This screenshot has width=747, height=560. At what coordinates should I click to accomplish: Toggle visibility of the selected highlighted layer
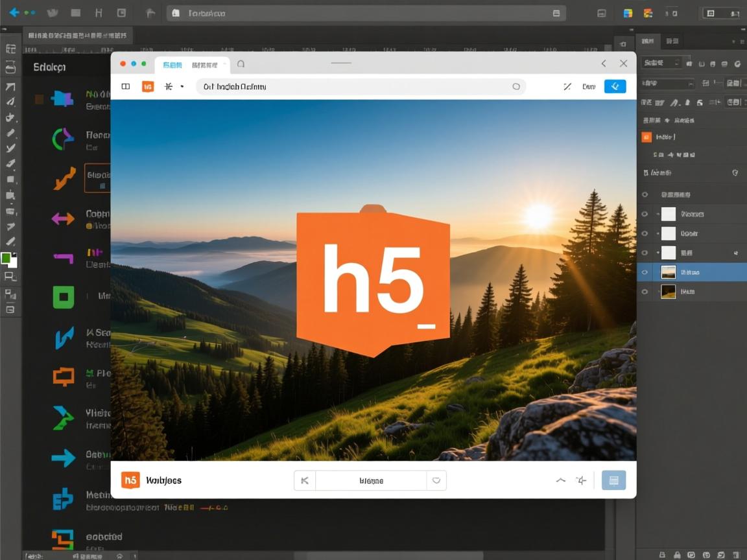point(645,272)
